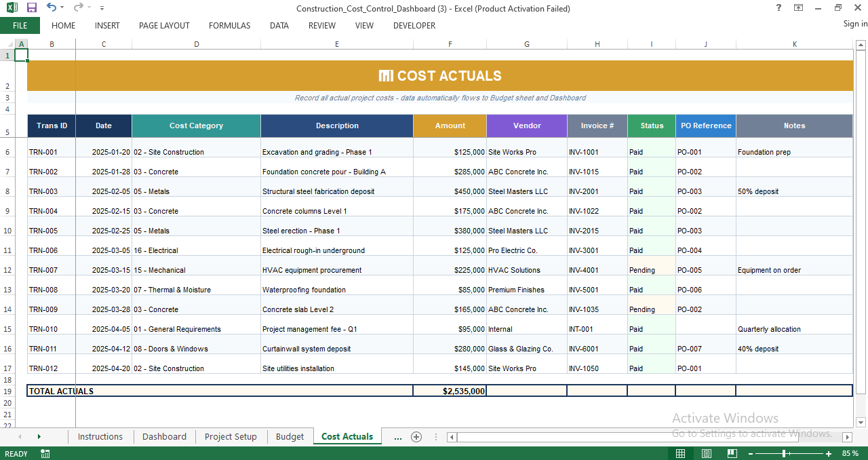Select the Status cell showing Pending for TRN-007
Screen dimensions: 868x460
coord(650,270)
